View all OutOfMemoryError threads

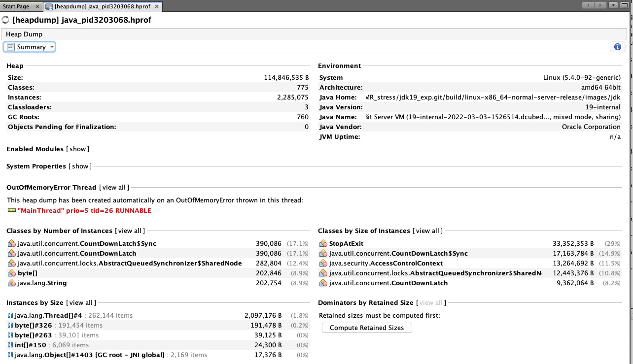click(x=114, y=187)
